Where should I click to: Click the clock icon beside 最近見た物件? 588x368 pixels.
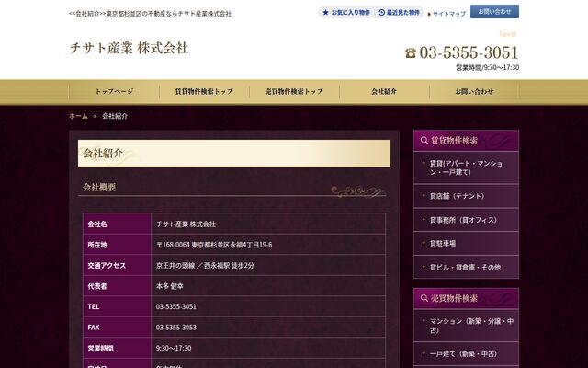click(x=381, y=12)
